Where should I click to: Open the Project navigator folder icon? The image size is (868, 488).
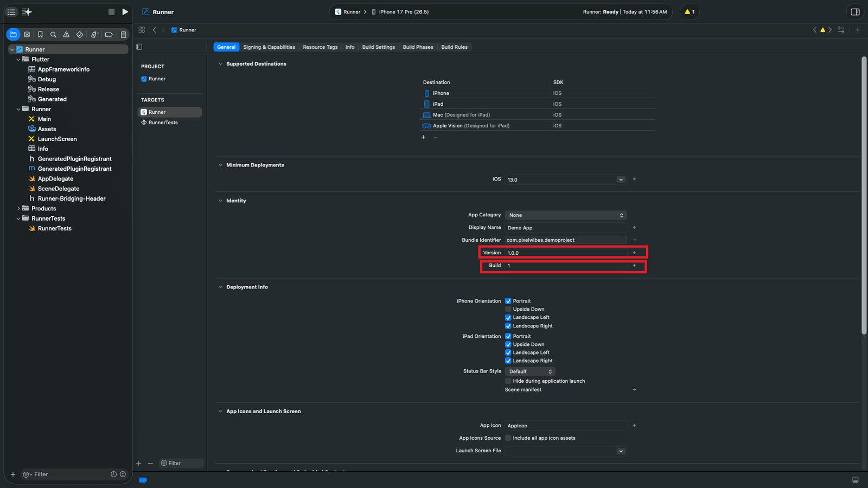pos(14,34)
